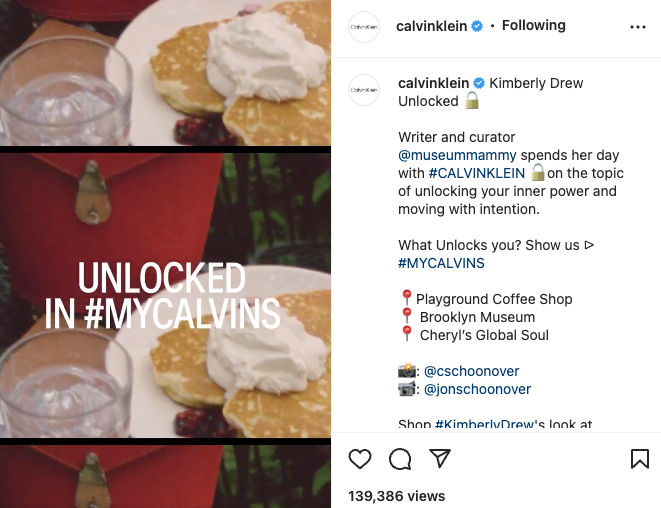Open the calvinklein username in the caption
The width and height of the screenshot is (661, 508).
click(x=433, y=83)
